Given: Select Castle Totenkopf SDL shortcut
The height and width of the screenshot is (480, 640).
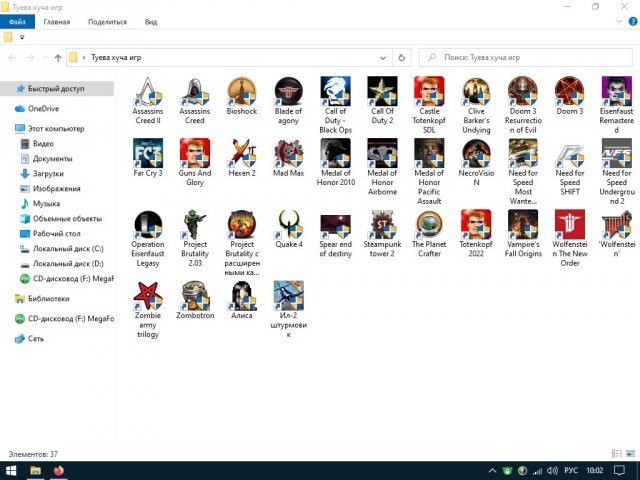Looking at the screenshot, I should coord(429,105).
